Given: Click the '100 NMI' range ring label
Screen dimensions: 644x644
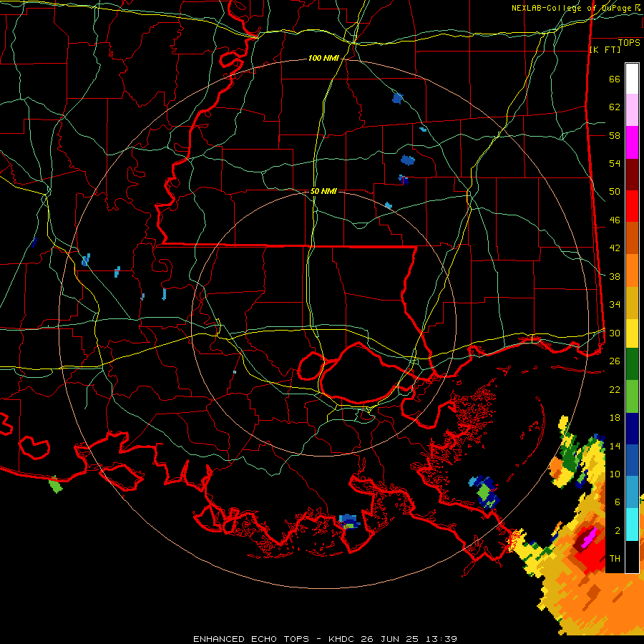Looking at the screenshot, I should tap(323, 59).
